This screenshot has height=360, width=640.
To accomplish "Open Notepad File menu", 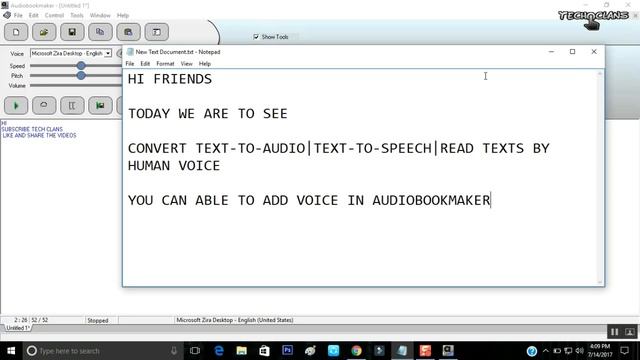I will point(130,64).
